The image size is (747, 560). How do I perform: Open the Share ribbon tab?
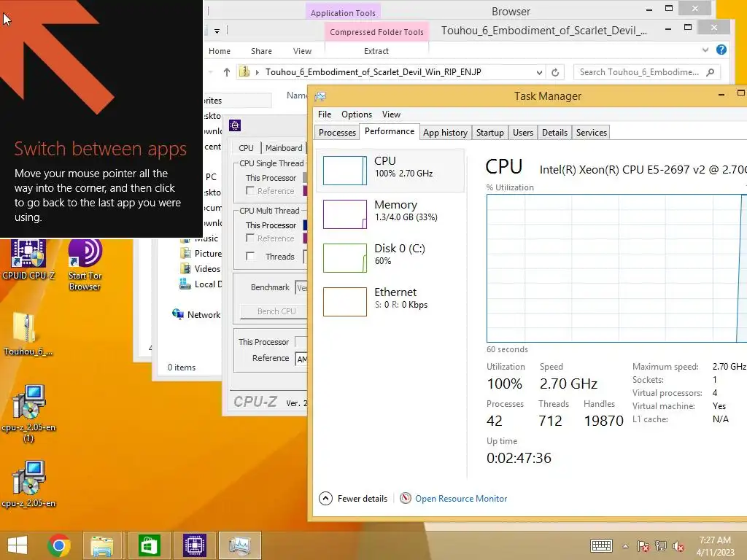261,51
